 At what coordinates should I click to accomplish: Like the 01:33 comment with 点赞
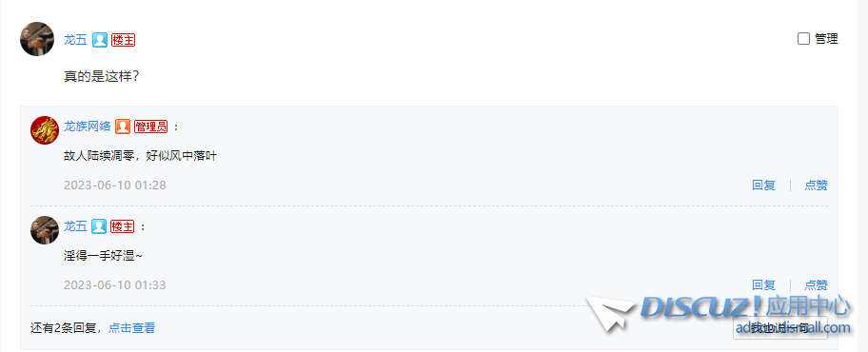click(x=816, y=285)
